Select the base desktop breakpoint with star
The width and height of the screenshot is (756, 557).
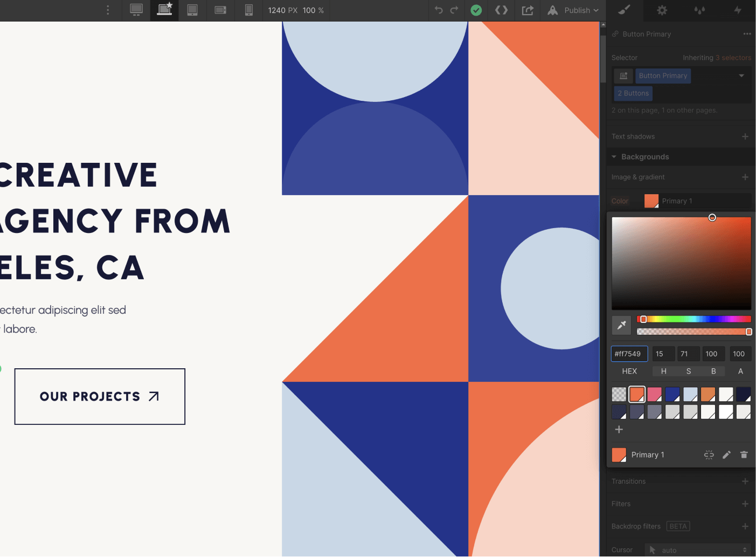(x=164, y=10)
